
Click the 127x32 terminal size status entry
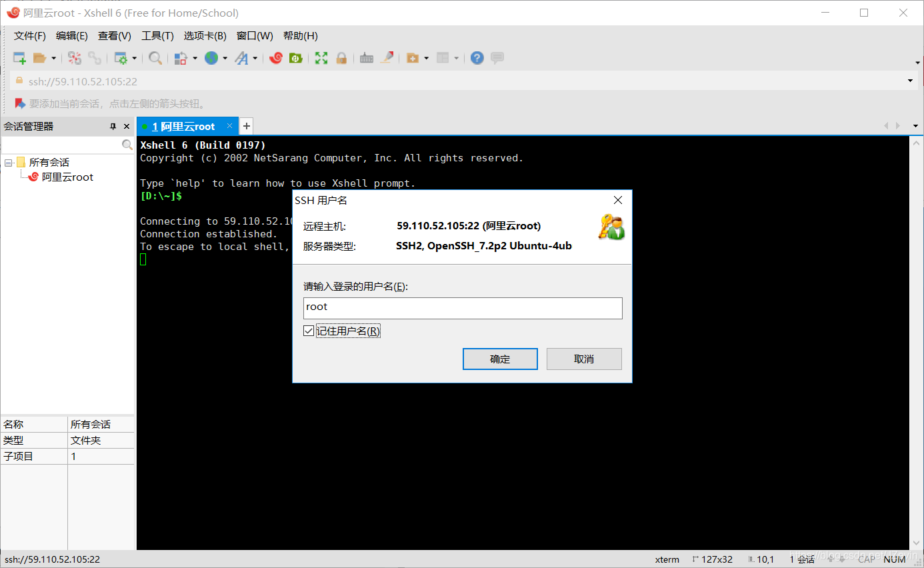click(712, 559)
